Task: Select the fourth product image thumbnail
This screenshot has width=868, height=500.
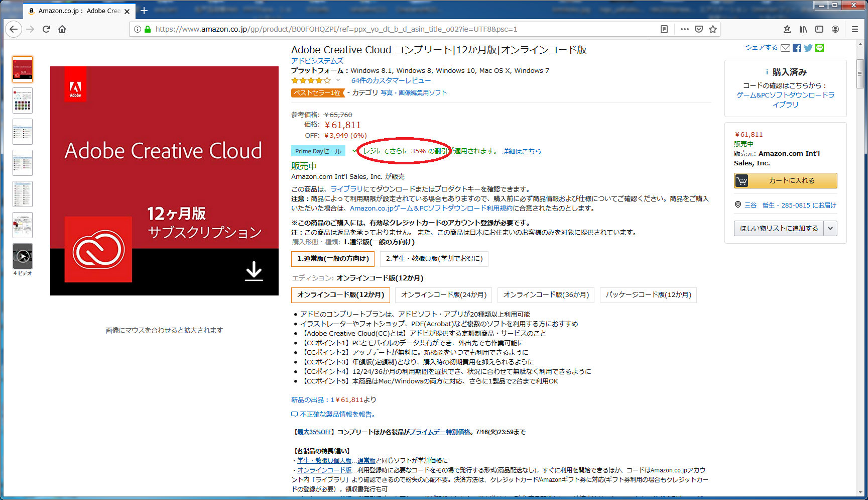Action: click(23, 163)
